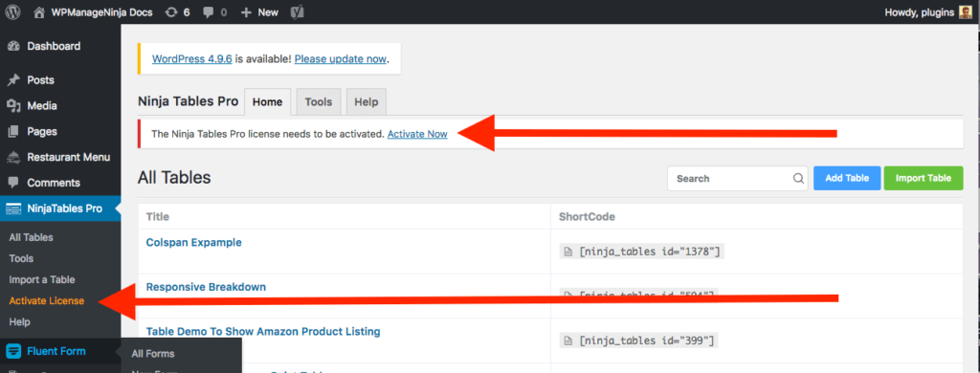Open Activate License submenu

(46, 301)
